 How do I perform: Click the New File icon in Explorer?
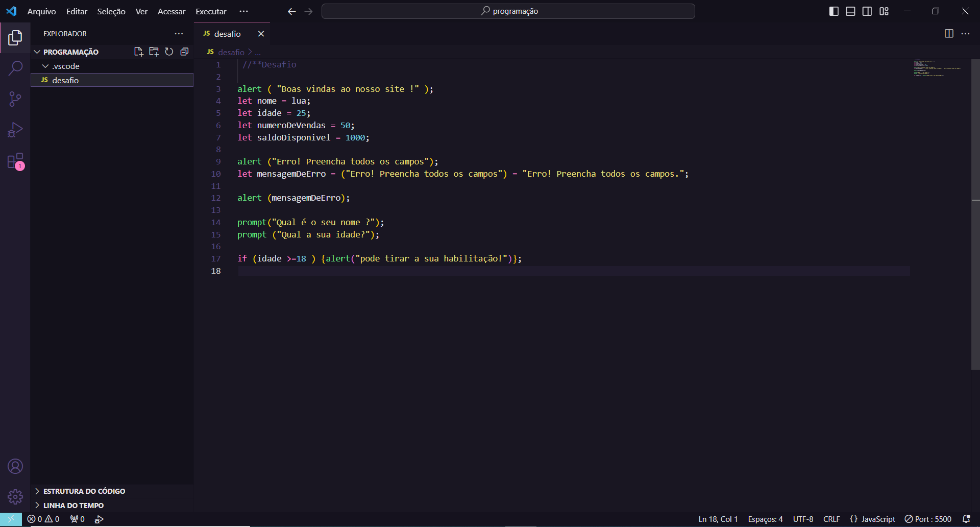[x=138, y=52]
